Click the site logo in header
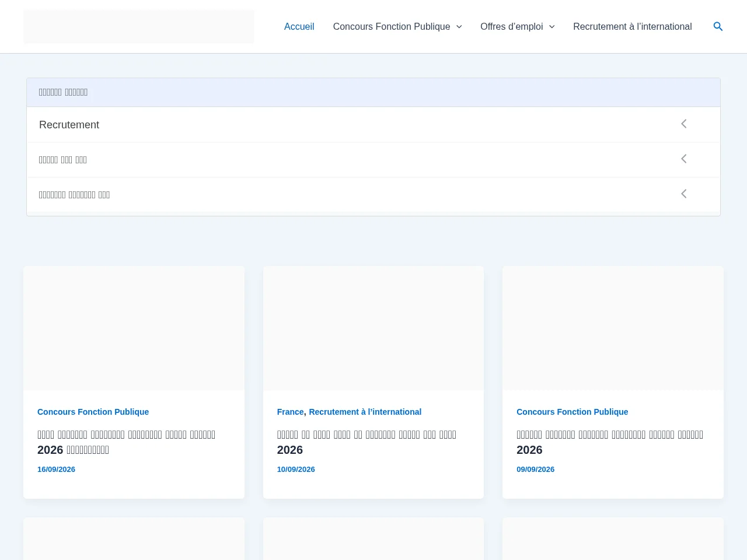The width and height of the screenshot is (747, 560). tap(138, 26)
